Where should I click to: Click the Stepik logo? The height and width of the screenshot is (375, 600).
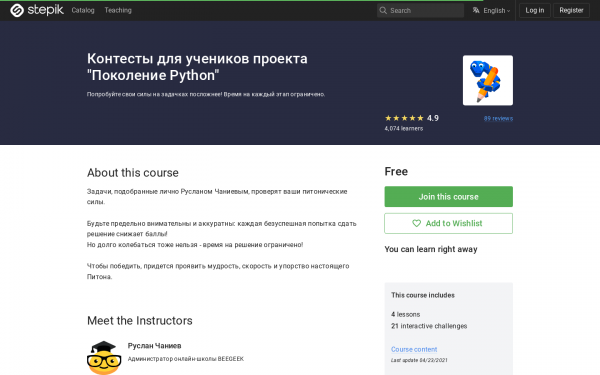[37, 10]
